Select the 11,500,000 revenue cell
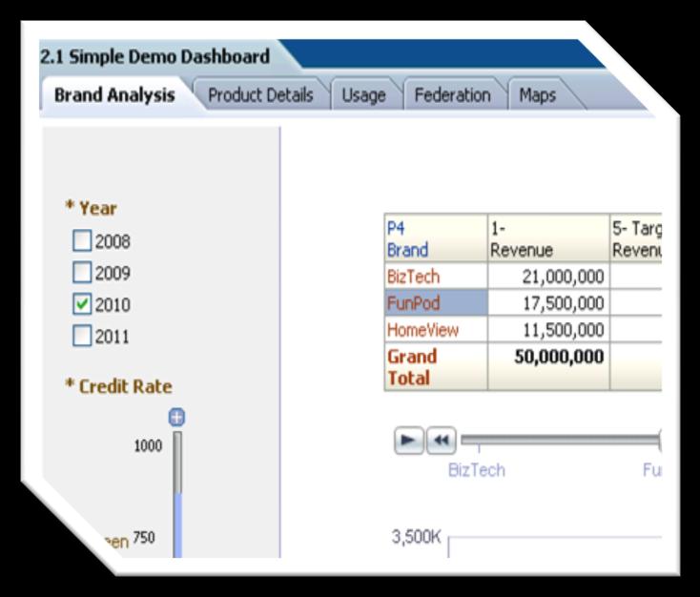The height and width of the screenshot is (597, 700). pos(548,330)
